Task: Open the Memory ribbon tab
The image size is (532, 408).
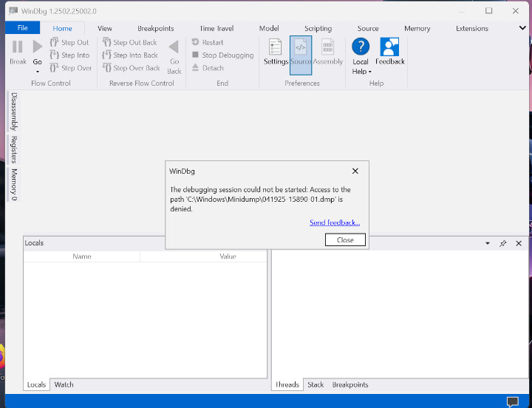Action: [417, 29]
